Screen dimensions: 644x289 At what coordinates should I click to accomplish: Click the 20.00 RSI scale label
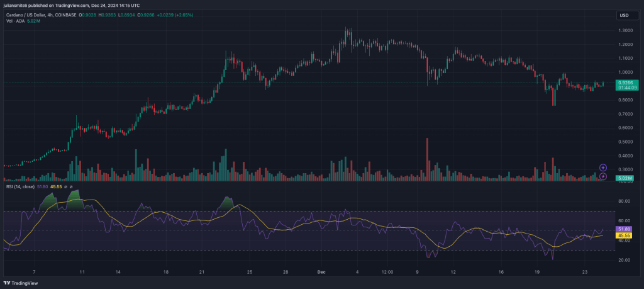623,260
